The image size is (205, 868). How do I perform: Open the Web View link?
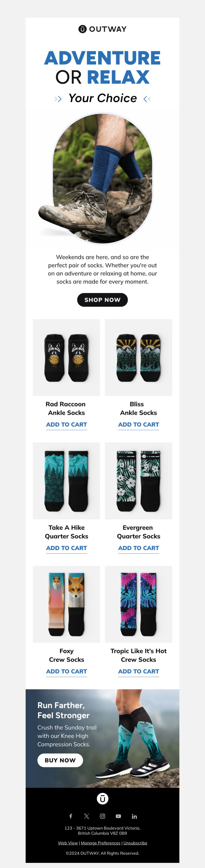coord(68,843)
